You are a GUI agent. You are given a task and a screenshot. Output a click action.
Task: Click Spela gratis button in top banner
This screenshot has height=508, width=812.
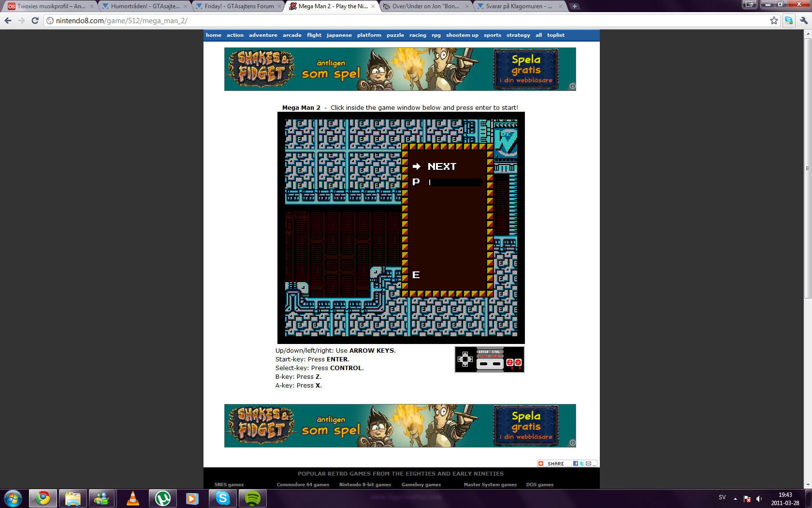point(526,69)
